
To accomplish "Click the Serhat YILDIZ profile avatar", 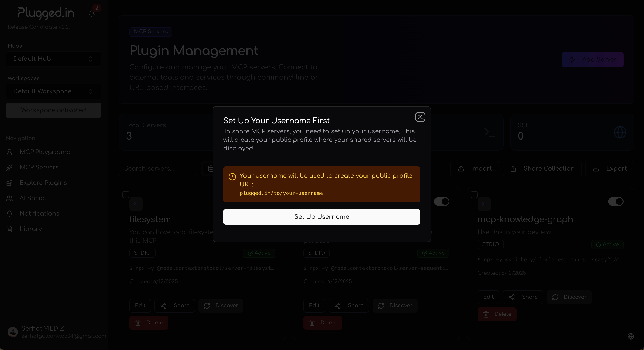I will [13, 332].
